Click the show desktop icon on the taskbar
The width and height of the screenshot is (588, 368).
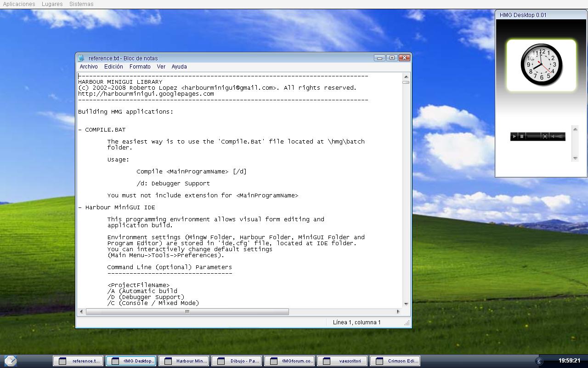tap(10, 361)
